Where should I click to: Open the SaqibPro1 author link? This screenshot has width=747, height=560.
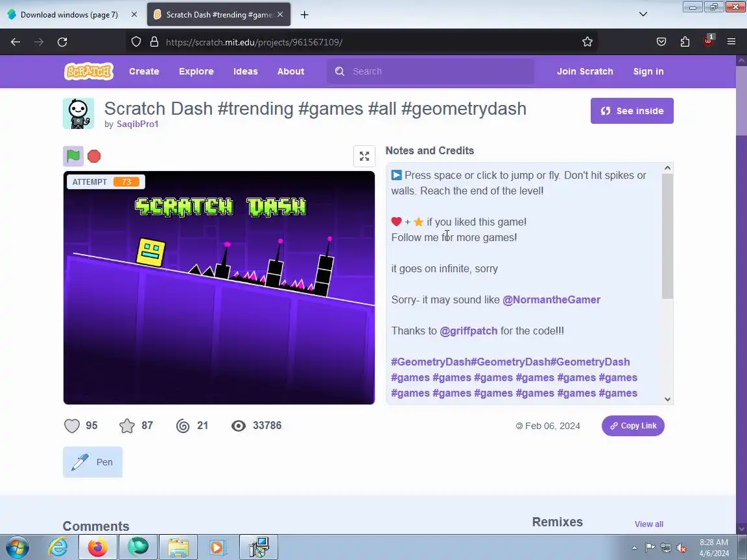pos(137,124)
